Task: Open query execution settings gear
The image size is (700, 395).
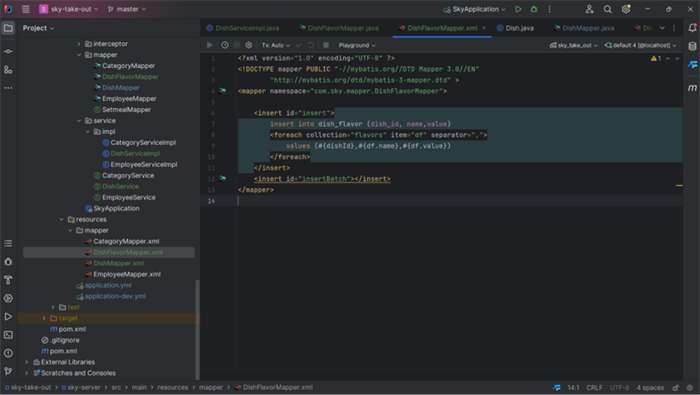Action: pyautogui.click(x=249, y=45)
